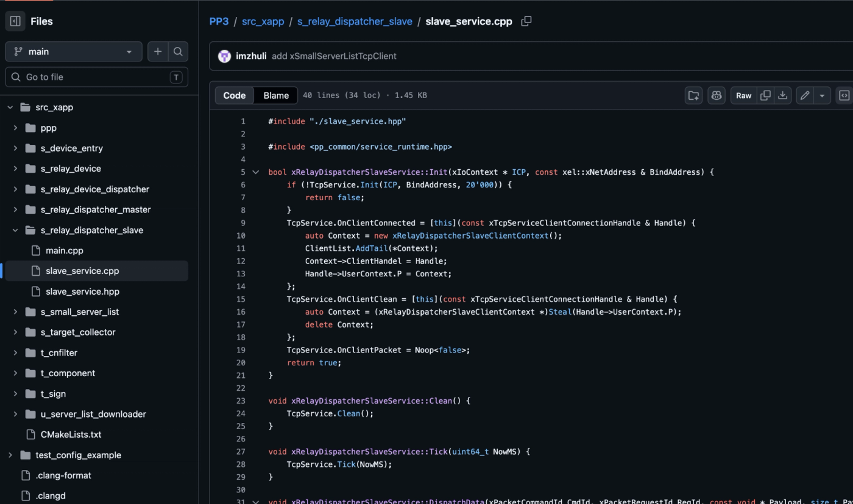Open src_xapp breadcrumb link
The height and width of the screenshot is (504, 853).
click(x=263, y=21)
